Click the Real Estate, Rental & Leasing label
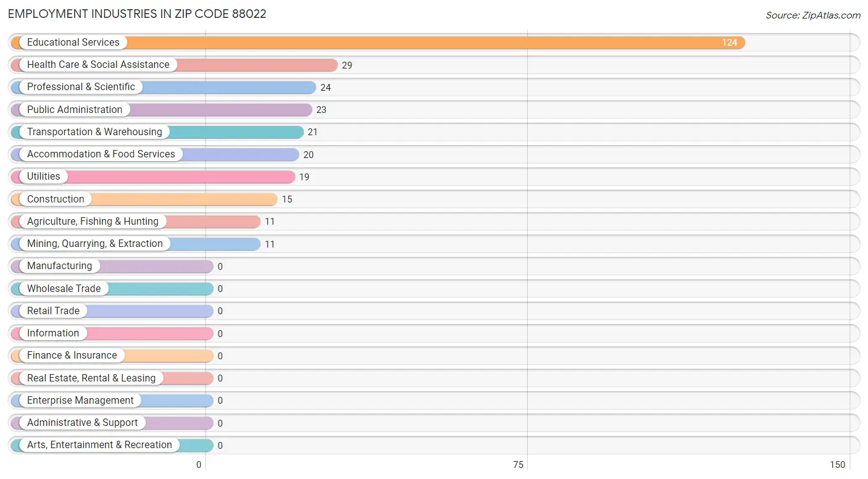The image size is (868, 479). 91,378
